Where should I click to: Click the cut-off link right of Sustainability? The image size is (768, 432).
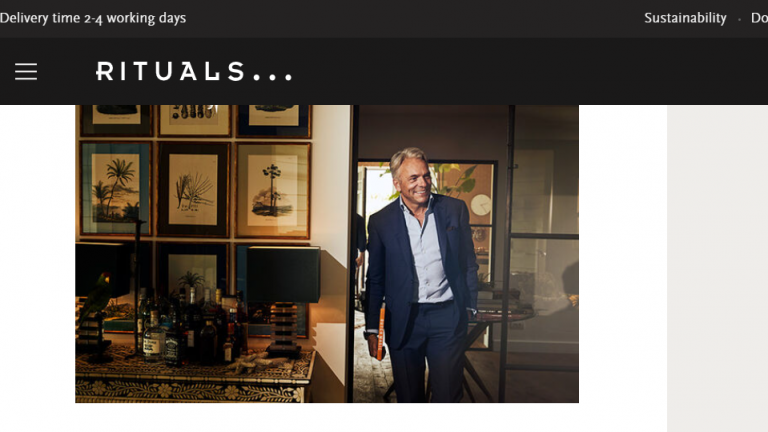tap(759, 18)
